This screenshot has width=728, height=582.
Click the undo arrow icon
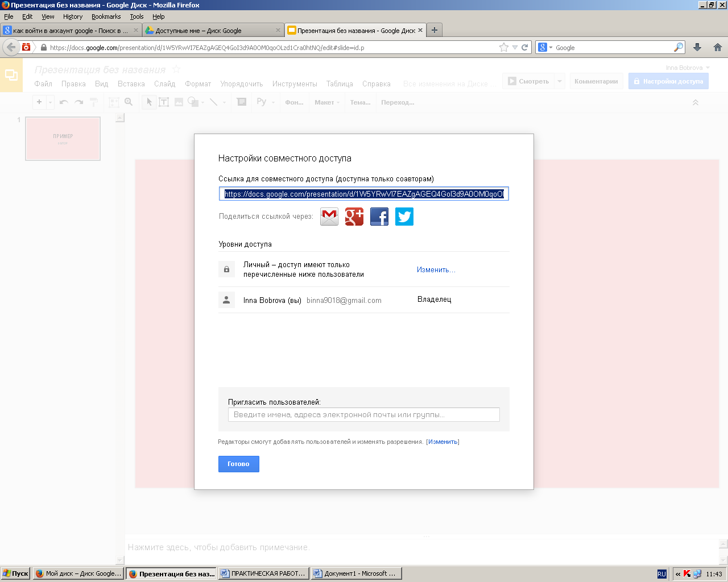click(64, 102)
